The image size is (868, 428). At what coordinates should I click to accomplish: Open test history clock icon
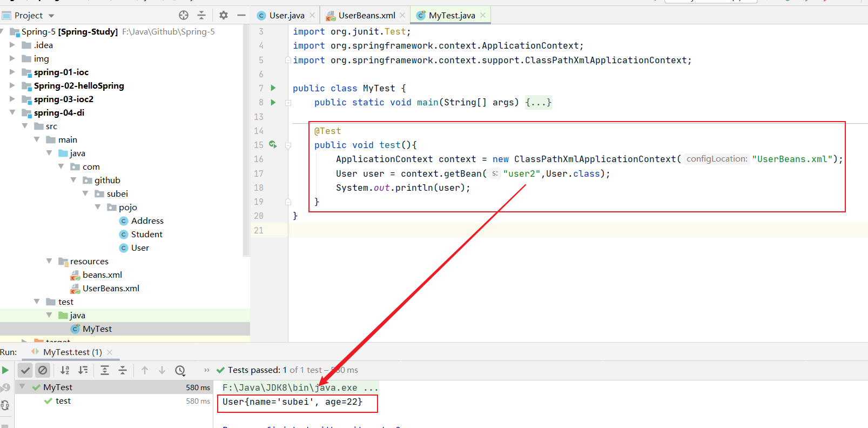[x=180, y=370]
